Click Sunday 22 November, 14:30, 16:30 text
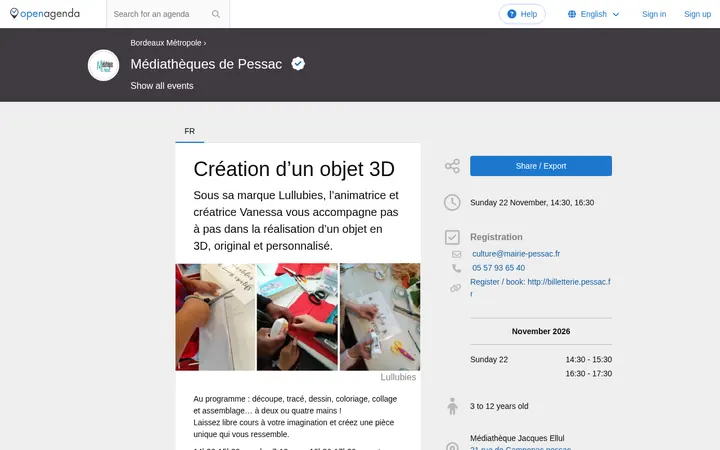This screenshot has height=450, width=720. [532, 202]
